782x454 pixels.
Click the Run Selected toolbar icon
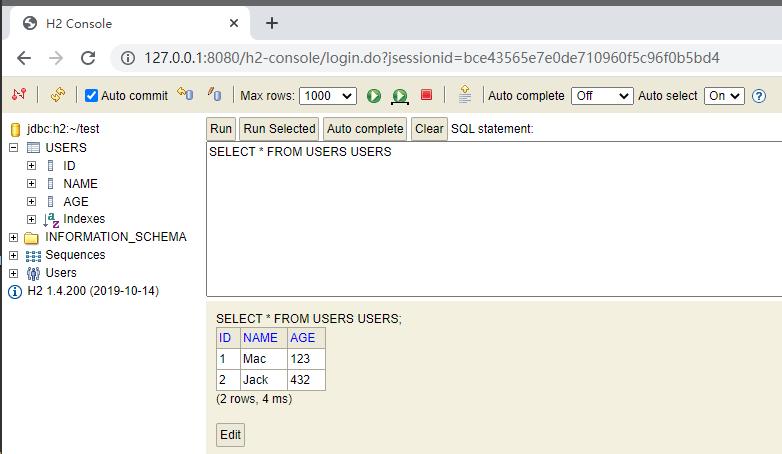coord(399,96)
